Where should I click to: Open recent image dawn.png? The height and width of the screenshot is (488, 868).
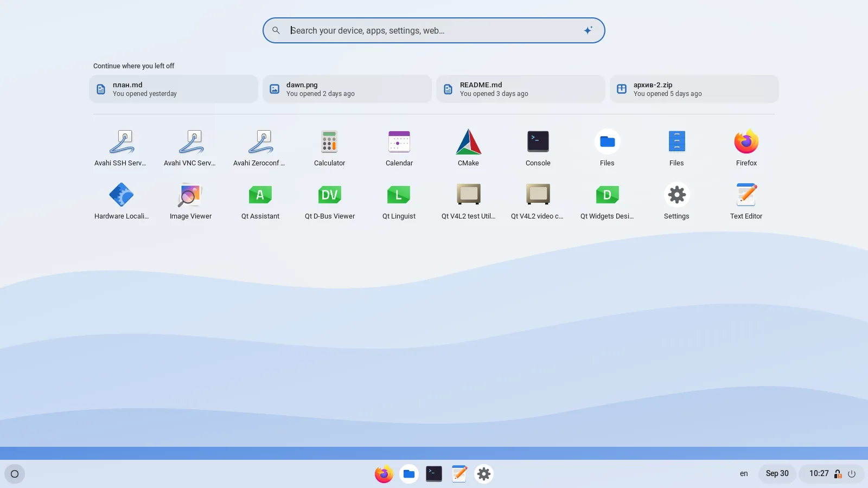(x=347, y=89)
